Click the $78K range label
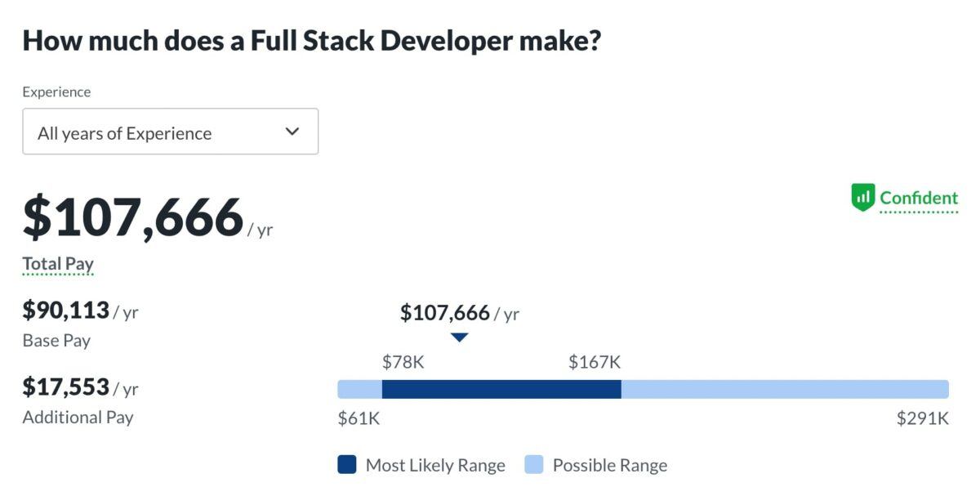This screenshot has height=496, width=980. click(x=403, y=362)
